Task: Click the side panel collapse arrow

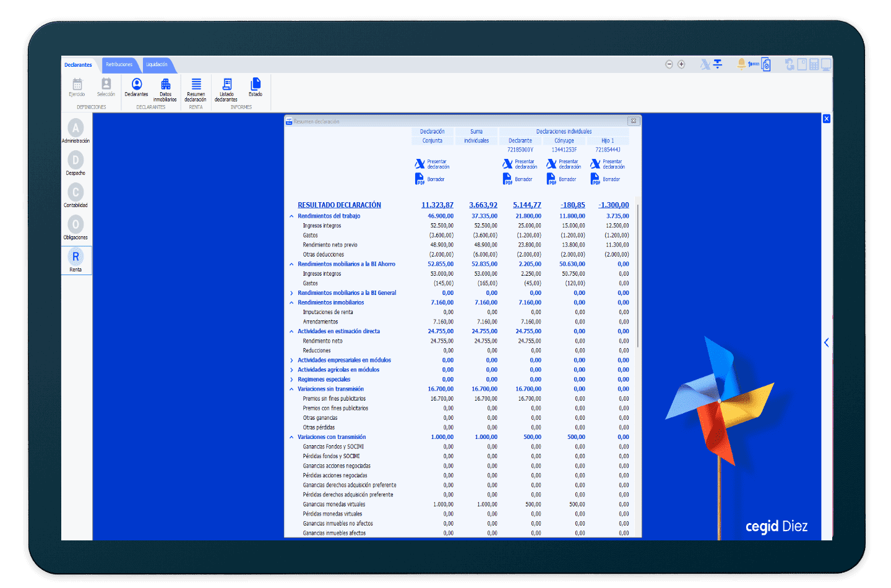Action: point(826,343)
